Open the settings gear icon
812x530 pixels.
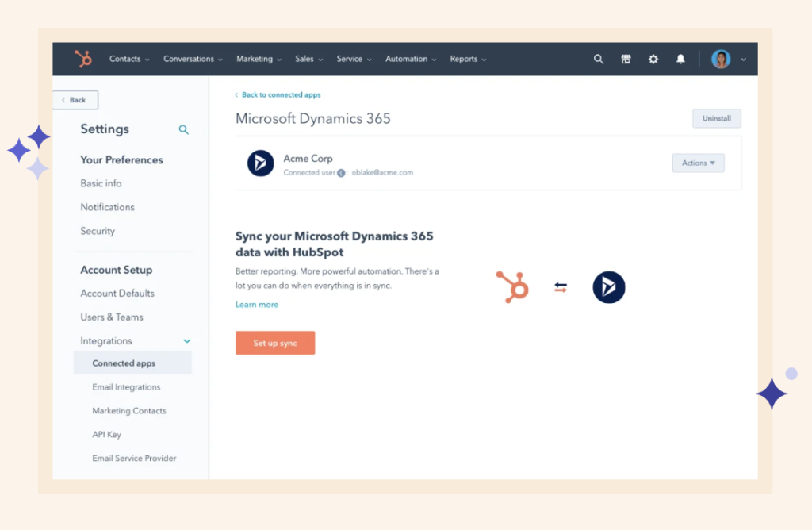tap(653, 59)
